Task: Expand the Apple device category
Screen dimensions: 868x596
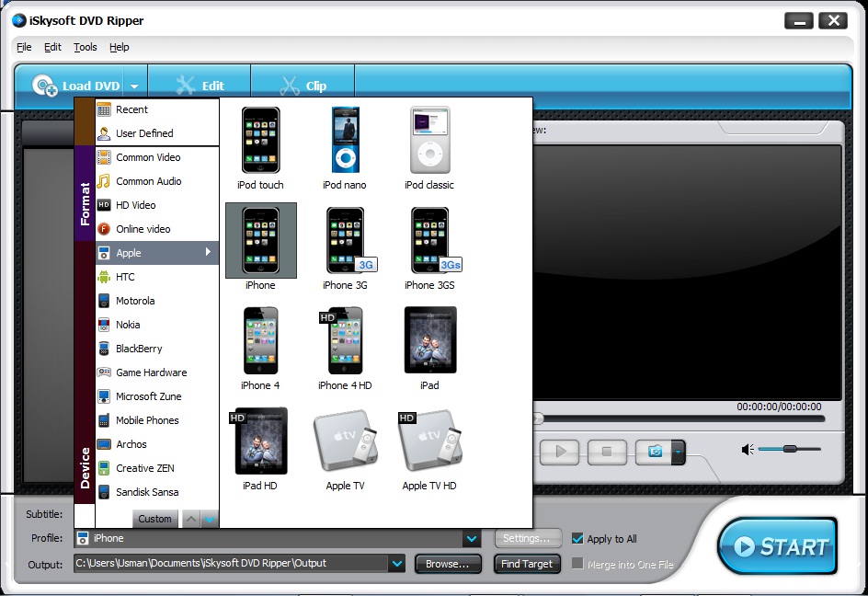Action: click(x=157, y=253)
